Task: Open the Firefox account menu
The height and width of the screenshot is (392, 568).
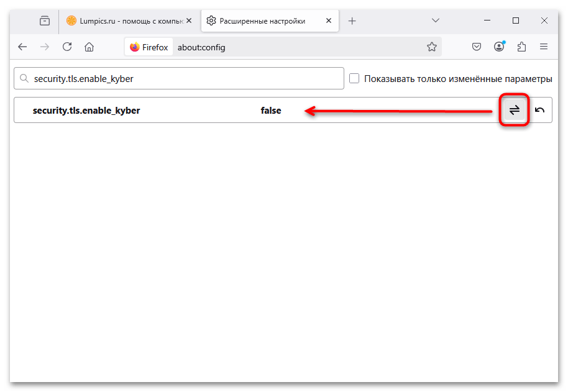Action: [499, 47]
